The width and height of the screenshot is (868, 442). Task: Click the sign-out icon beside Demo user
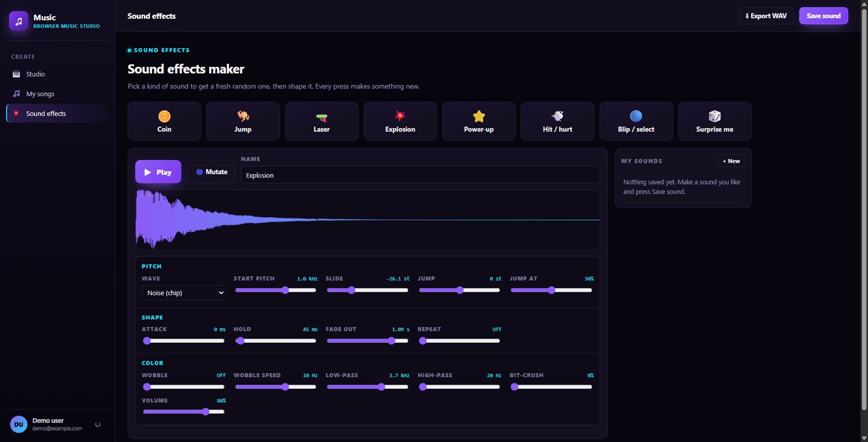(98, 425)
